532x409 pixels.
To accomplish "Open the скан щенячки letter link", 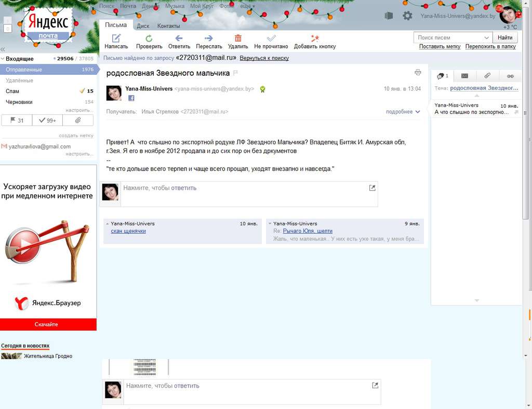I will [x=128, y=231].
